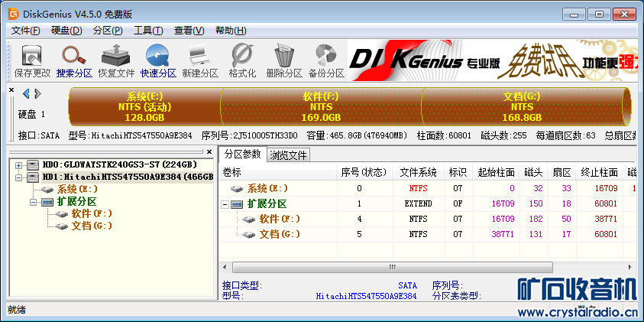Open the 工具(T) menu

coord(147,31)
